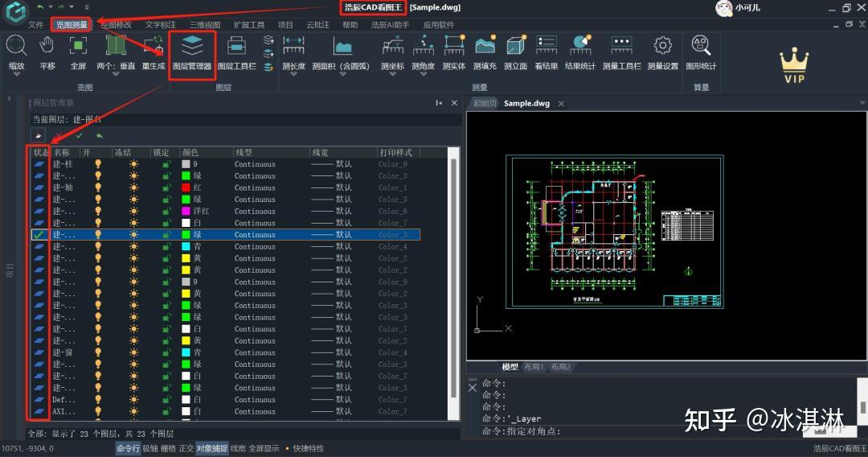Toggle 栅格 grid in status bar
Image resolution: width=868 pixels, height=457 pixels.
point(168,448)
